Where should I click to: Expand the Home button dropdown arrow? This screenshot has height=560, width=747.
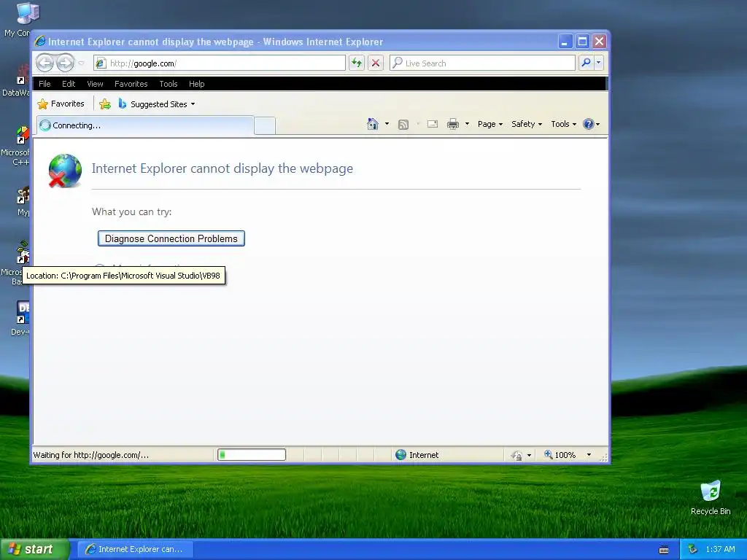pos(387,124)
